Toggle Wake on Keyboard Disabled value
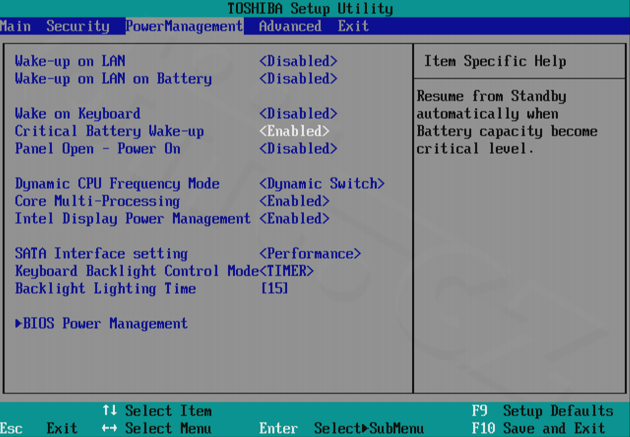630x437 pixels. (298, 114)
